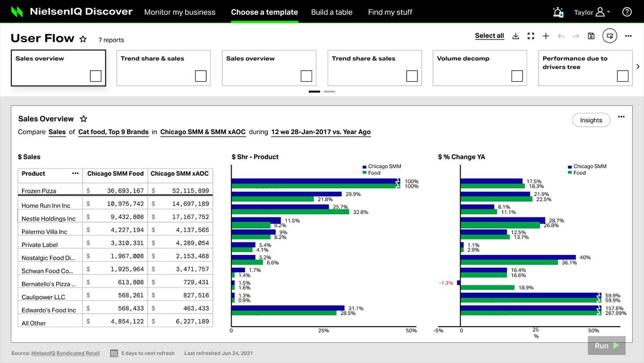Save the User Flow with floppy icon

point(591,36)
